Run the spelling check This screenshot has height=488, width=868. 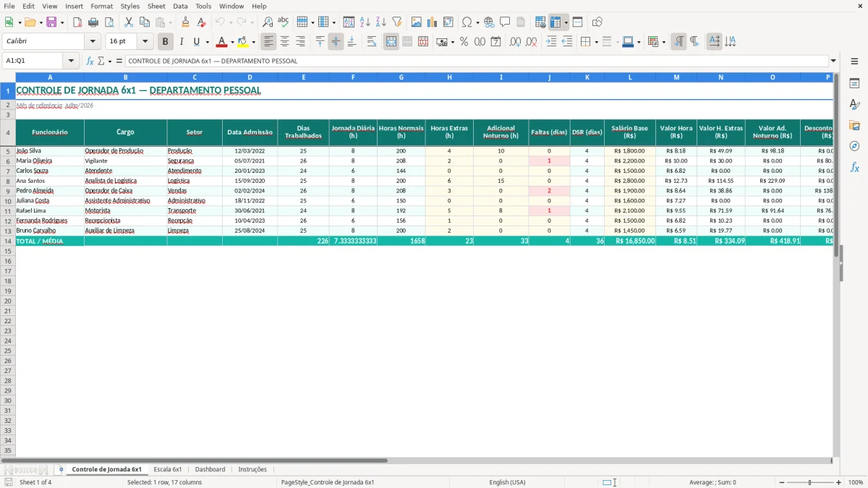tap(283, 22)
